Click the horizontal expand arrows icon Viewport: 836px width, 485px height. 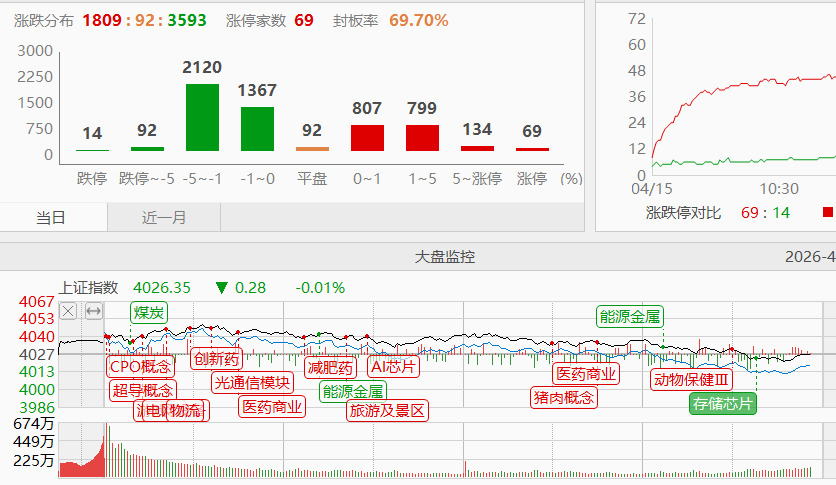click(93, 311)
